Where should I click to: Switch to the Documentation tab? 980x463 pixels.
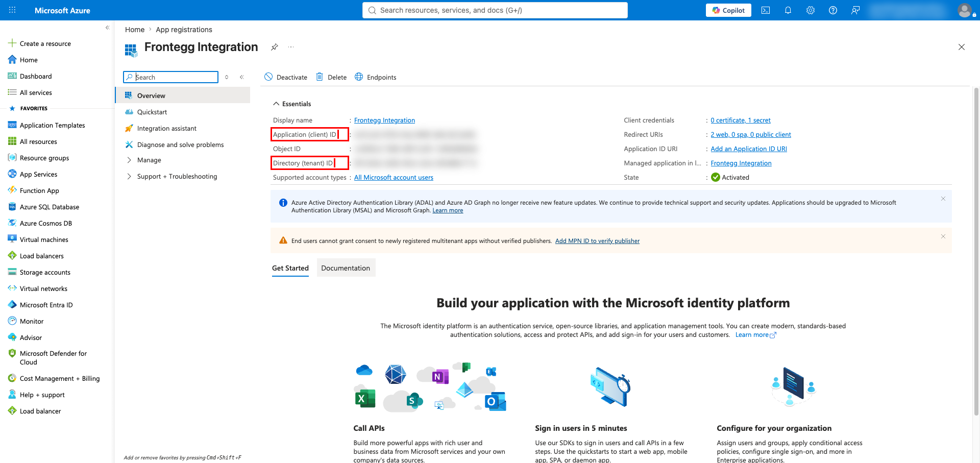point(346,268)
